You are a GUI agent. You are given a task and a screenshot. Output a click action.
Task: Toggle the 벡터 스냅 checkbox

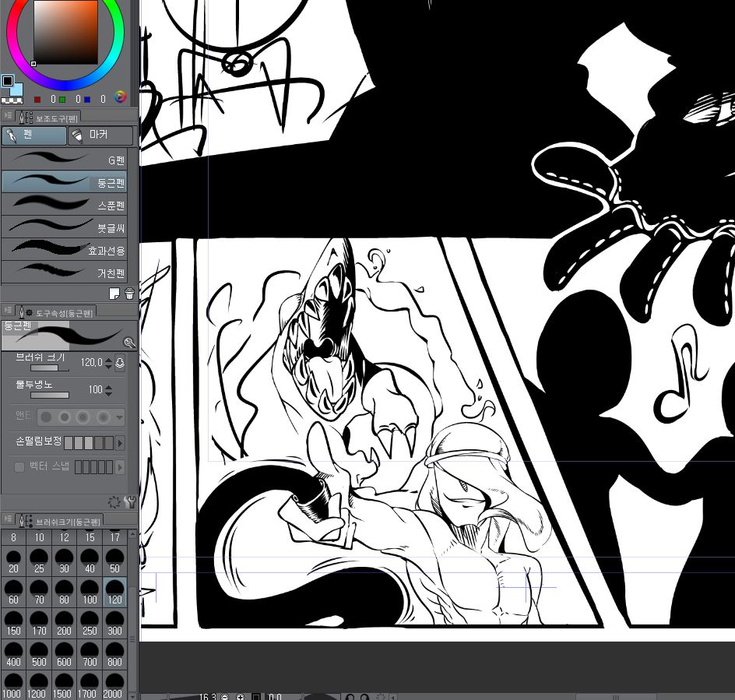[x=19, y=467]
